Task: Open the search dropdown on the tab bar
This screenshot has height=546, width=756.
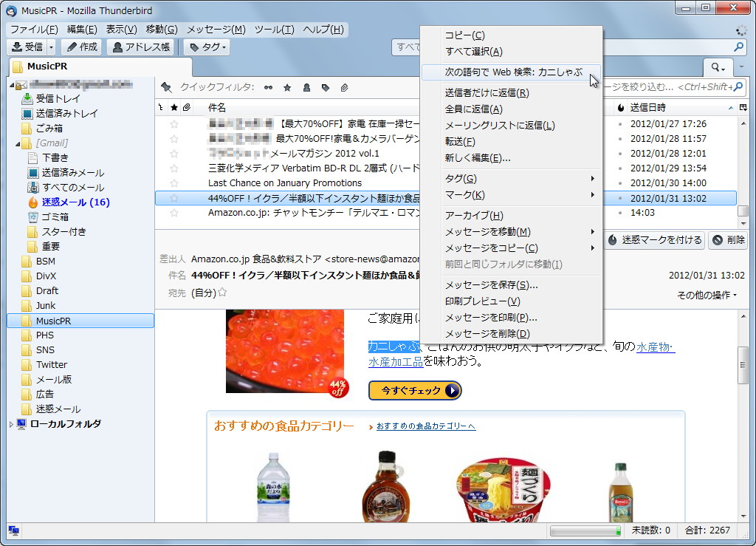Action: coord(718,67)
